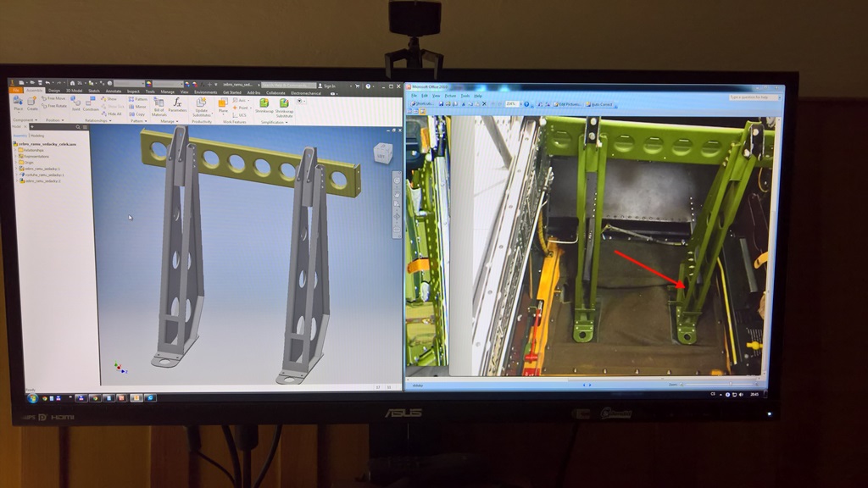Open the 3D Model ribbon tab
This screenshot has width=868, height=488.
pyautogui.click(x=75, y=91)
